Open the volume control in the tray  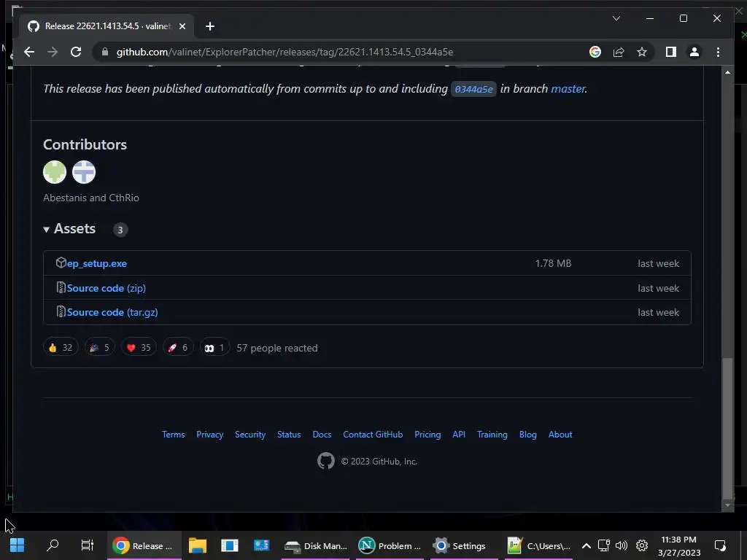(622, 545)
